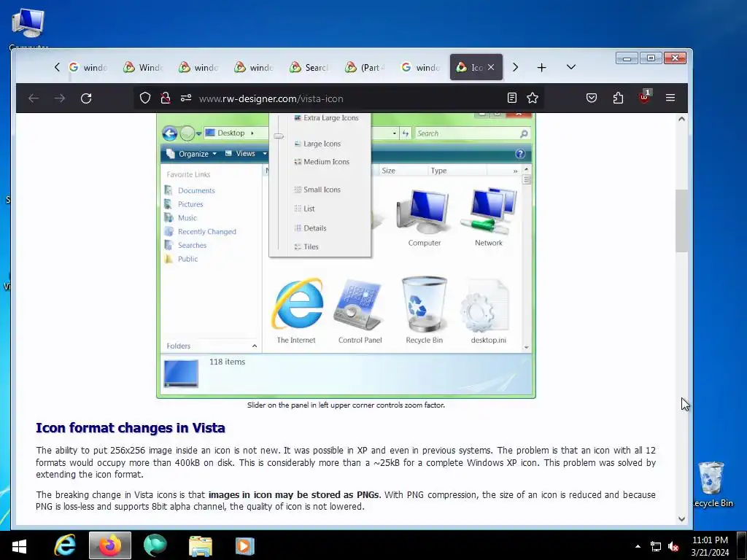Open the Views dropdown in screenshot

[x=246, y=153]
